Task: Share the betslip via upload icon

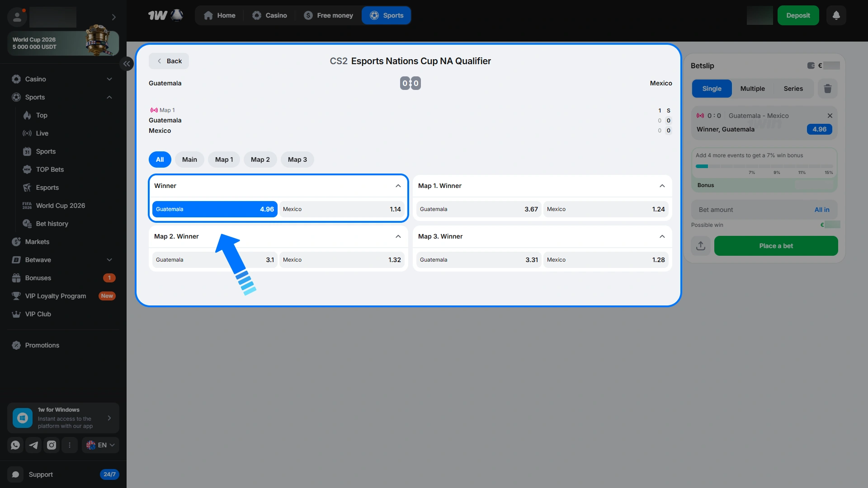Action: (701, 246)
